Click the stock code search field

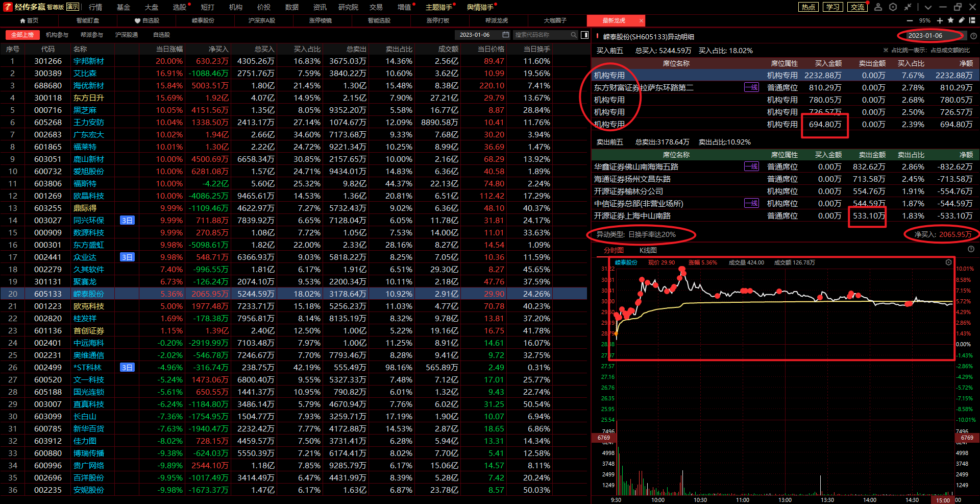[x=540, y=35]
